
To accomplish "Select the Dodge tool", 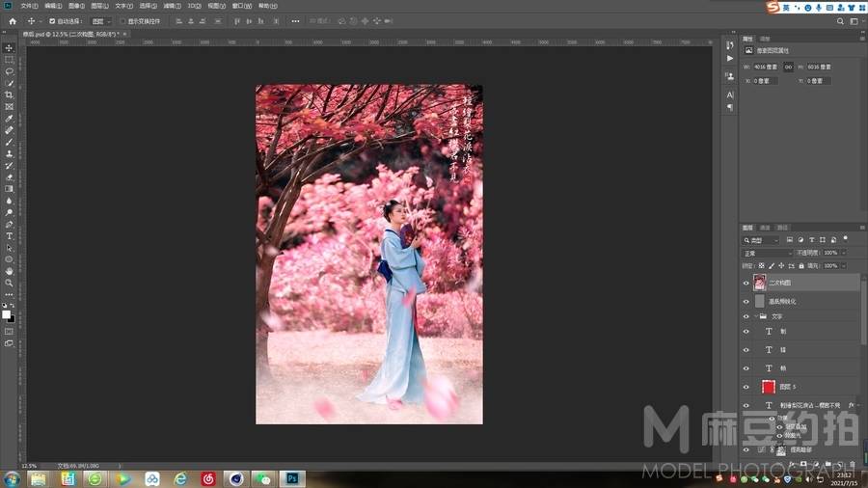I will coord(9,212).
